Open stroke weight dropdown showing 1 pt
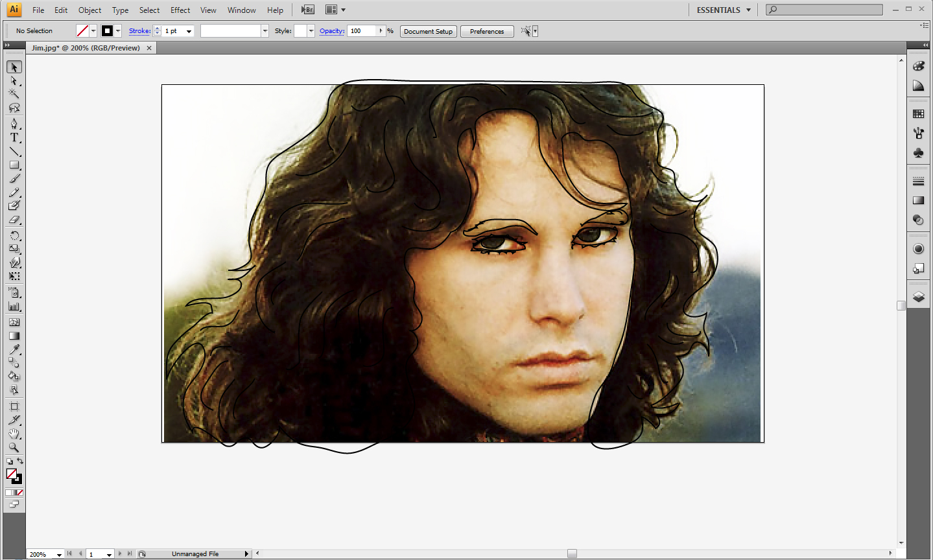Screen dimensions: 933x560 click(x=189, y=31)
